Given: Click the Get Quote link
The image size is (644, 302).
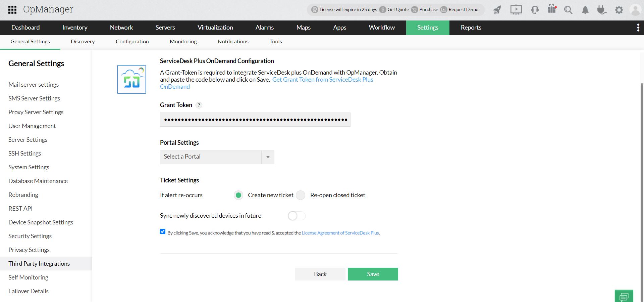Looking at the screenshot, I should 398,10.
